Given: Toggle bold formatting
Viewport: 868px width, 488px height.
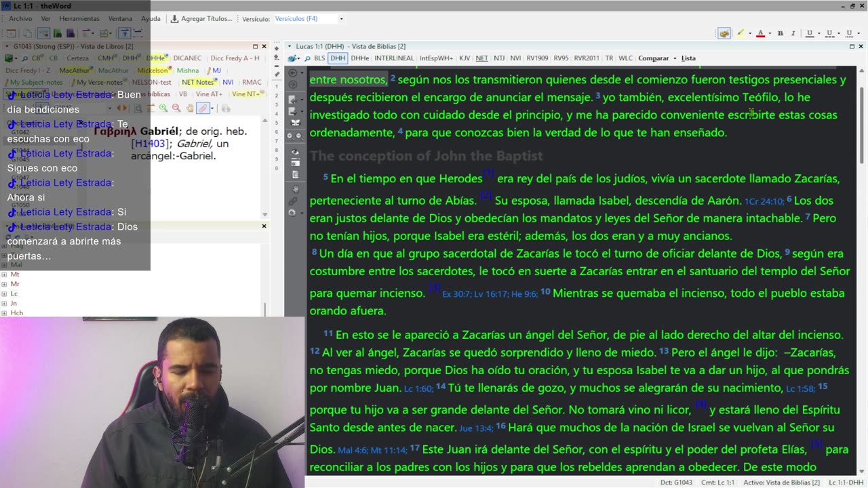Looking at the screenshot, I should coord(780,33).
